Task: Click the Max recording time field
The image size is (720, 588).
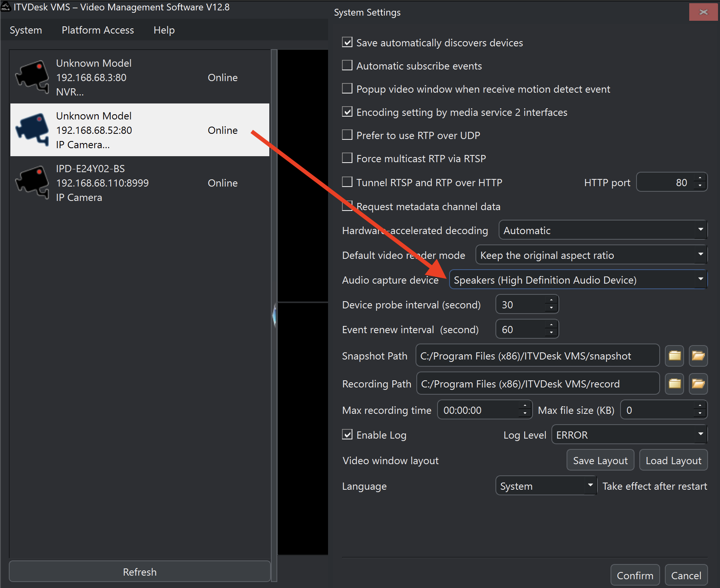Action: (479, 410)
